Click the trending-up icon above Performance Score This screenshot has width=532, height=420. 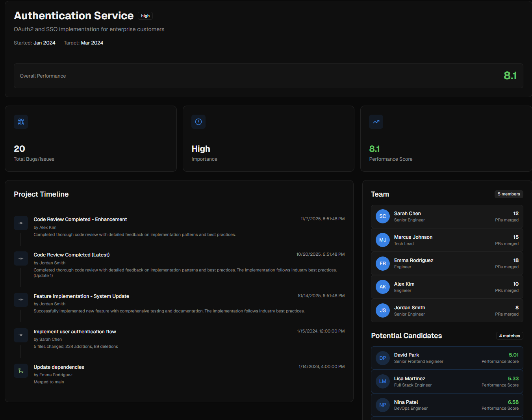376,122
